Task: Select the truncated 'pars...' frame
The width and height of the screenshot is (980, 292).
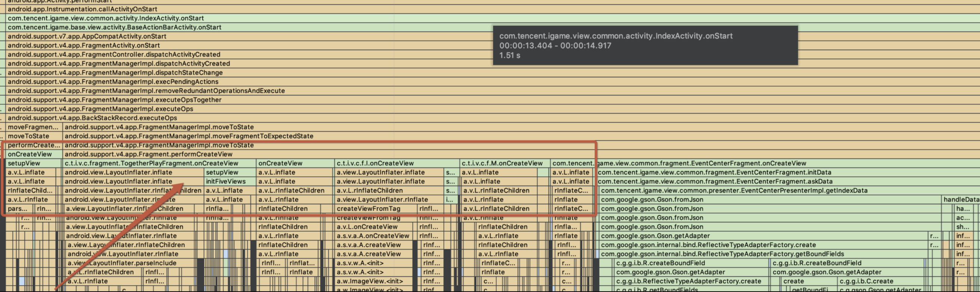Action: tap(19, 209)
